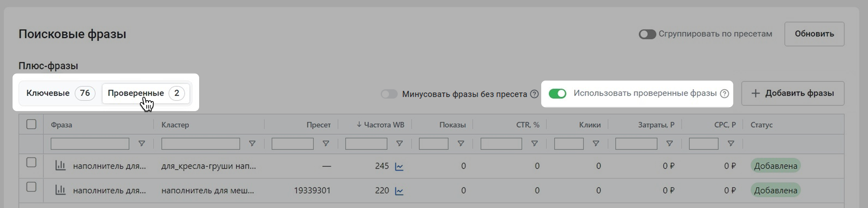Sort by CPC, ₽ column header
The width and height of the screenshot is (868, 208).
(725, 125)
